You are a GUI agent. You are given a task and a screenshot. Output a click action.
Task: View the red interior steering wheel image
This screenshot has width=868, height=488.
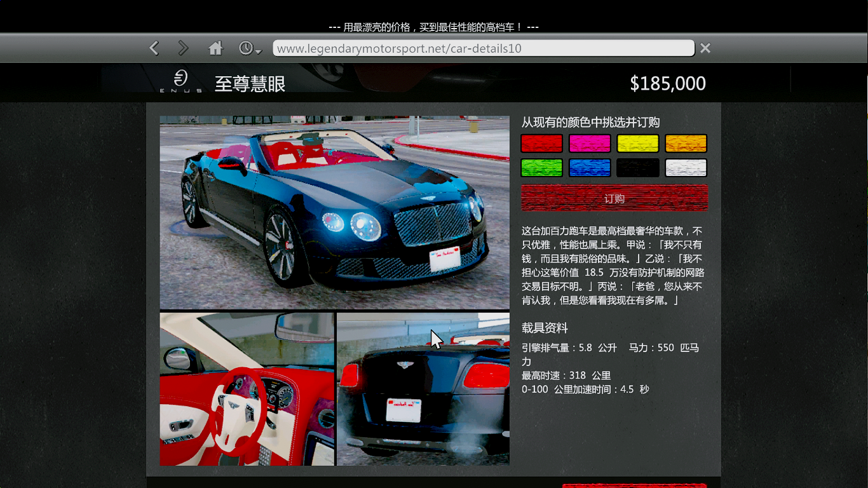247,389
